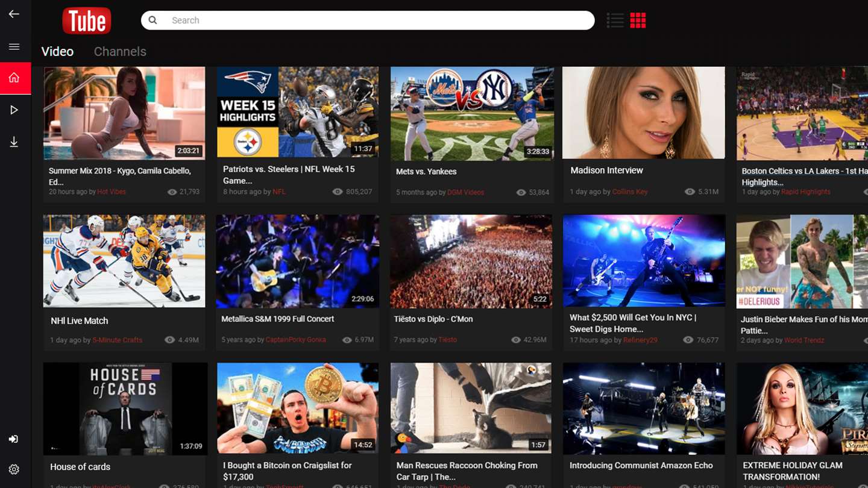Click I Bought a Bitcoin title text
Screen dimensions: 868x488
288,471
